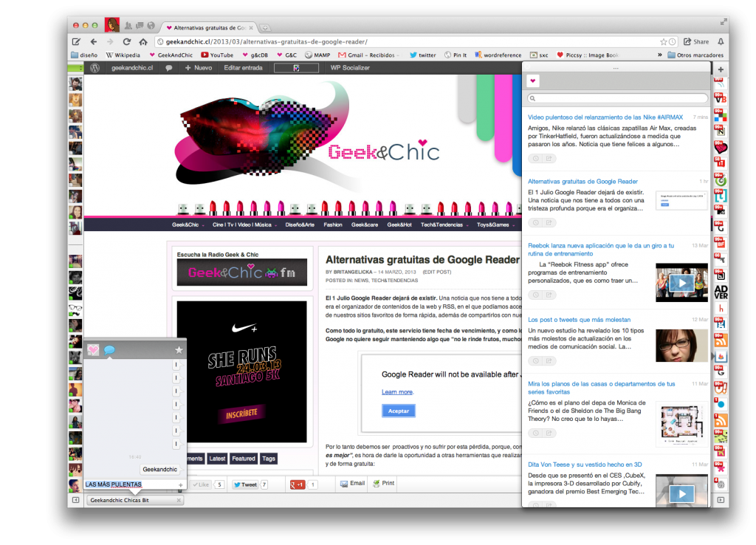Viewport: 756px width, 545px height.
Task: Favorite chat with star icon
Action: coord(179,350)
